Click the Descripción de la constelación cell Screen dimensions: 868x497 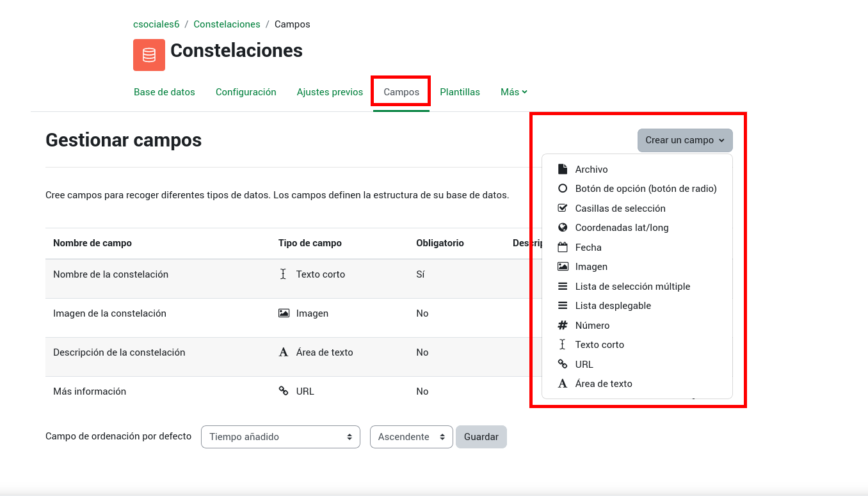(119, 352)
